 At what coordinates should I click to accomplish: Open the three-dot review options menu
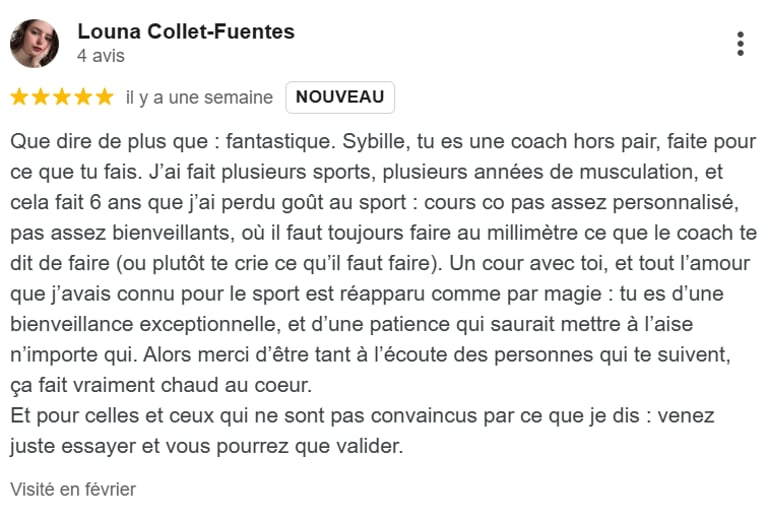click(740, 44)
